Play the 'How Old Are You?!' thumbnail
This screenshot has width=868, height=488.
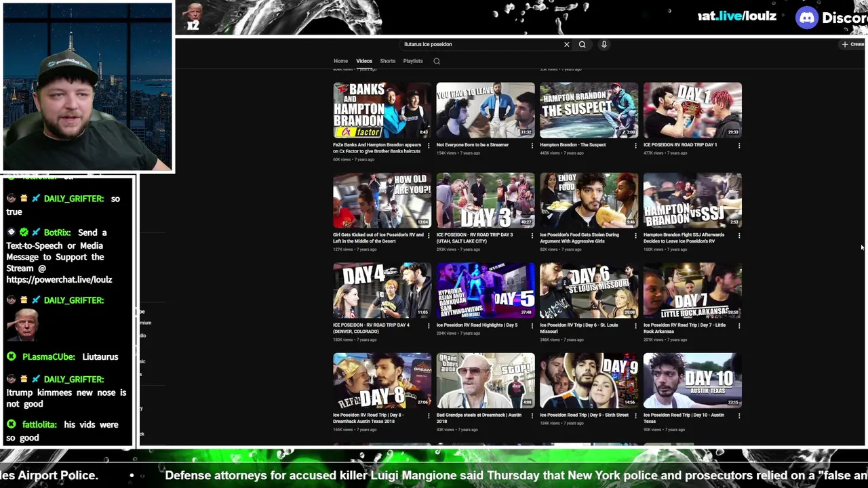tap(382, 201)
